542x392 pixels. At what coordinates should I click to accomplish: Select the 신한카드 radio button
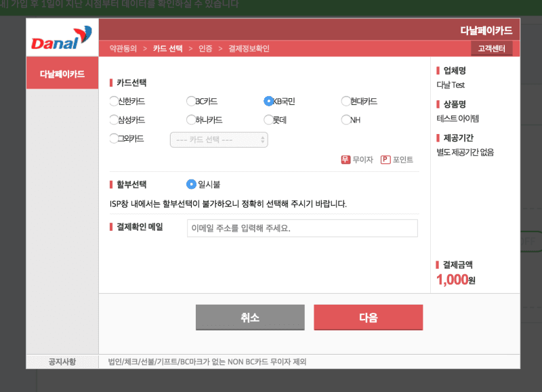coord(114,101)
